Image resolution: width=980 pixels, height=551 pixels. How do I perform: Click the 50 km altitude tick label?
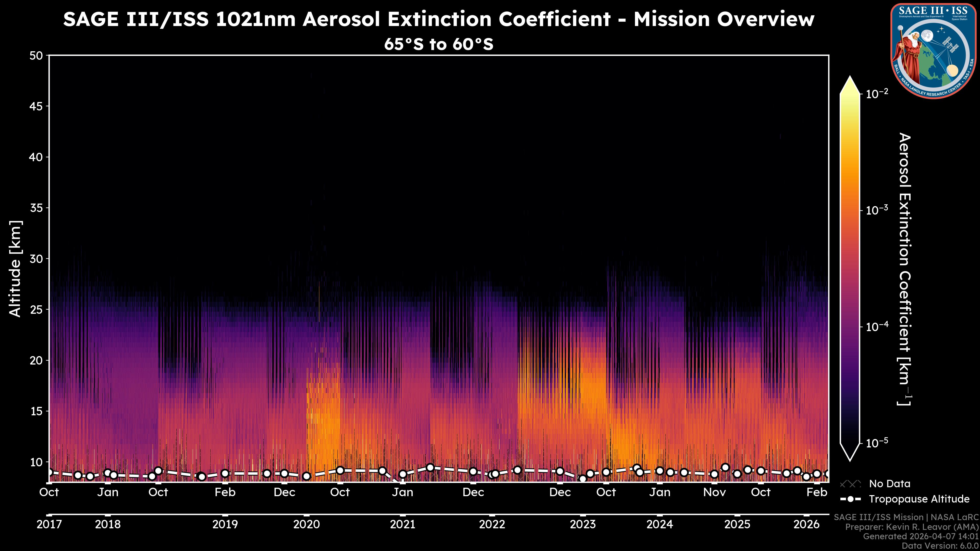coord(36,56)
